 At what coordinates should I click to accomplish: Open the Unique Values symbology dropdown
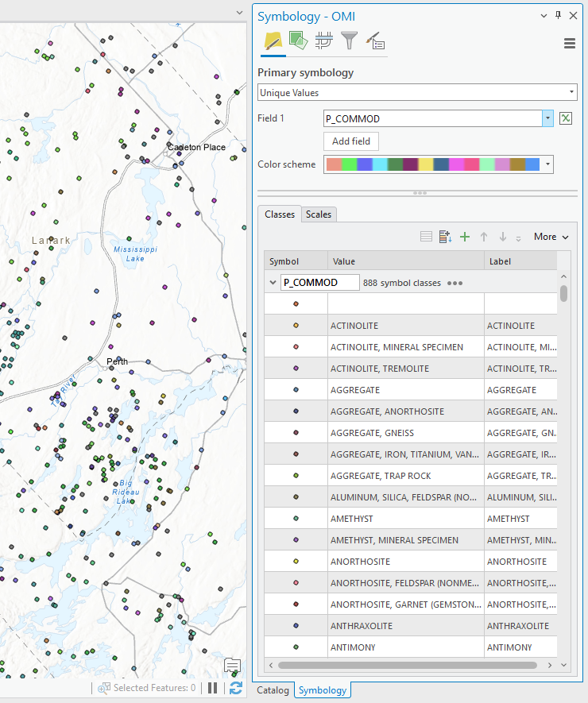(x=417, y=93)
